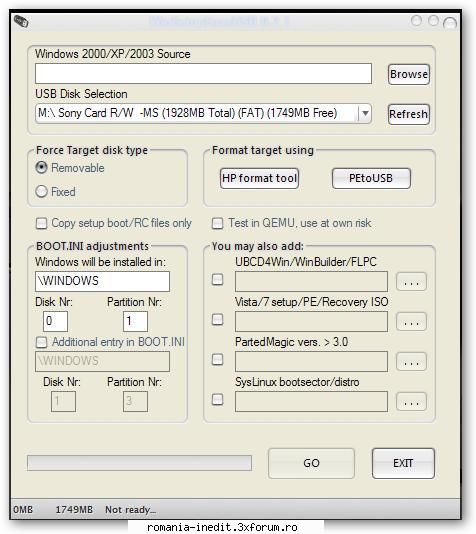
Task: Click the Vista/7 setup/PE/Recovery ISO path field
Action: [311, 321]
